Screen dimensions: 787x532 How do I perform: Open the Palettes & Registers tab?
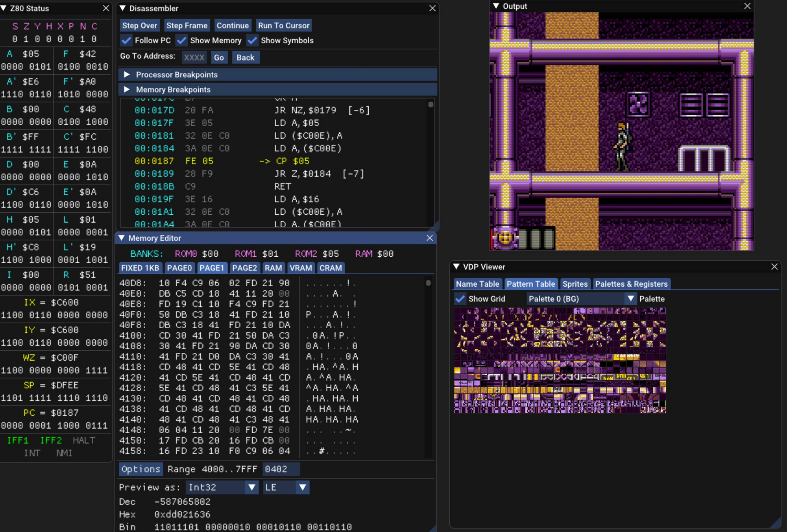[631, 284]
